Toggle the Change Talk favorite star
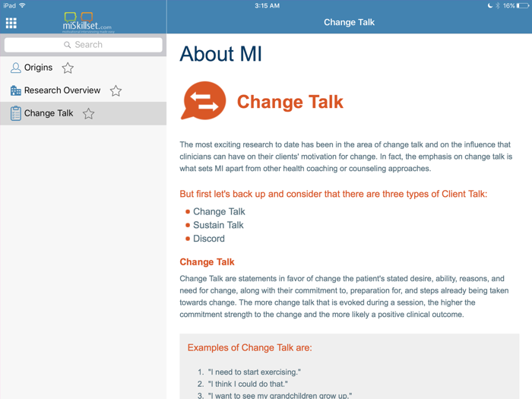 89,113
